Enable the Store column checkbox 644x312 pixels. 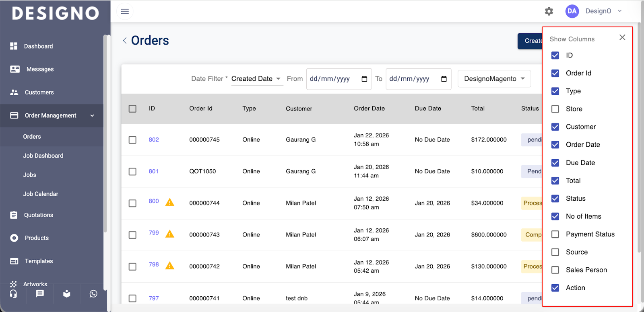coord(555,109)
